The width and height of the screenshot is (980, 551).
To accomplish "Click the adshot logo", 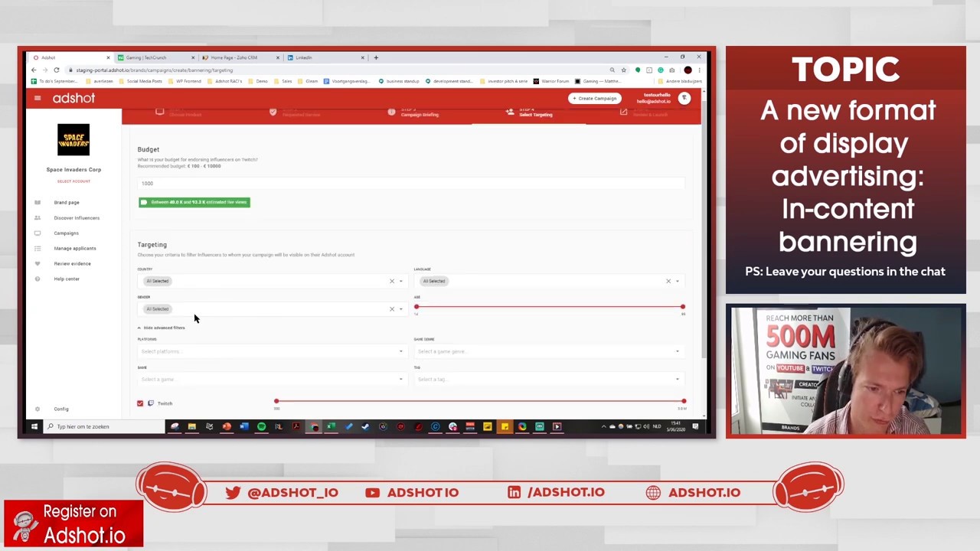I will click(73, 98).
